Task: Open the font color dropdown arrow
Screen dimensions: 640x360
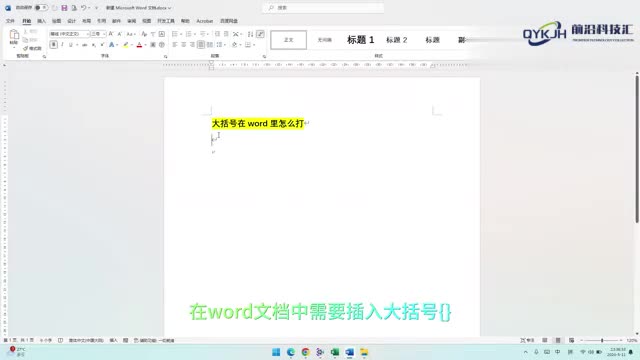Action: point(145,44)
